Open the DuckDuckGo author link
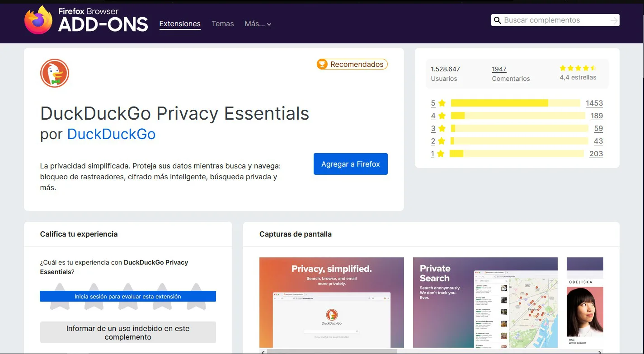Screen dimensions: 644x354 tap(111, 134)
